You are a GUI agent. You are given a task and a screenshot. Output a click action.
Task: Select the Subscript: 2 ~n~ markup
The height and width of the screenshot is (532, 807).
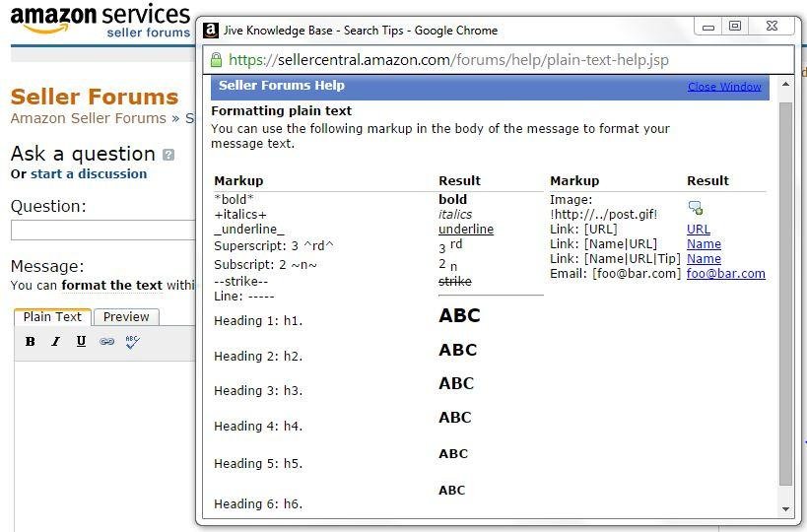pyautogui.click(x=266, y=265)
